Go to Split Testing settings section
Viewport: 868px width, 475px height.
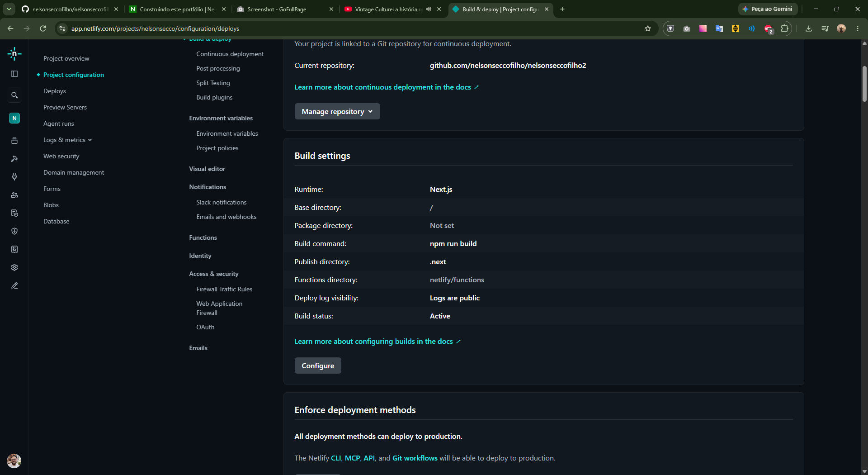click(x=213, y=83)
